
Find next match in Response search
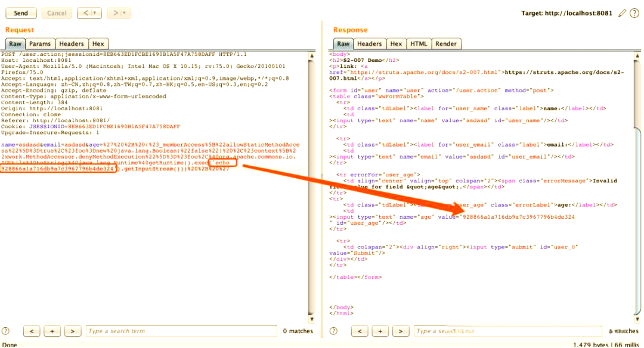point(401,331)
